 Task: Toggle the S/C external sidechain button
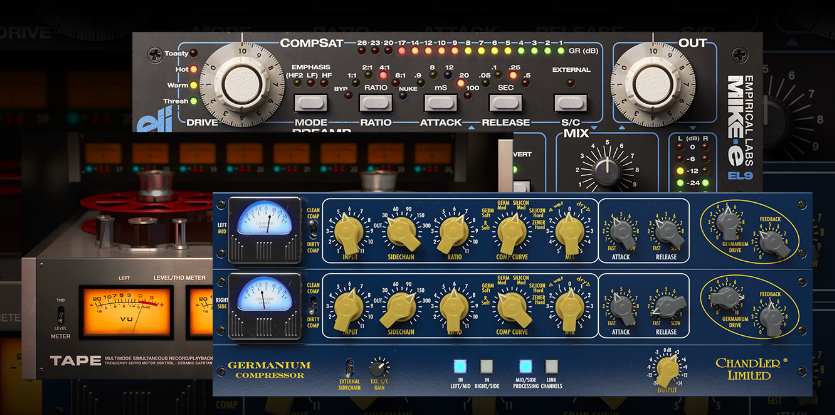tap(571, 102)
